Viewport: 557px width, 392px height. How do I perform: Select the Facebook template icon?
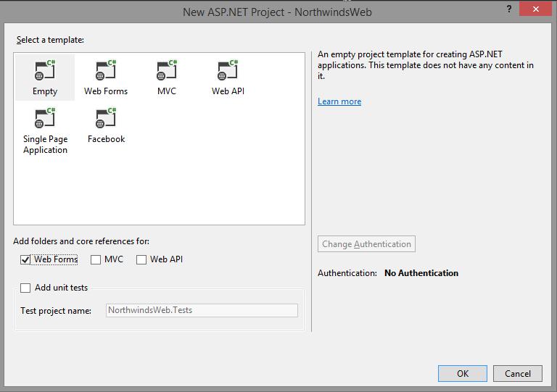106,125
